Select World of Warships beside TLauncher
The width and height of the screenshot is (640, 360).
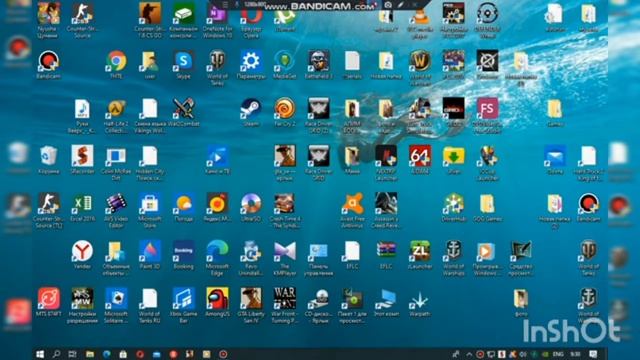453,251
